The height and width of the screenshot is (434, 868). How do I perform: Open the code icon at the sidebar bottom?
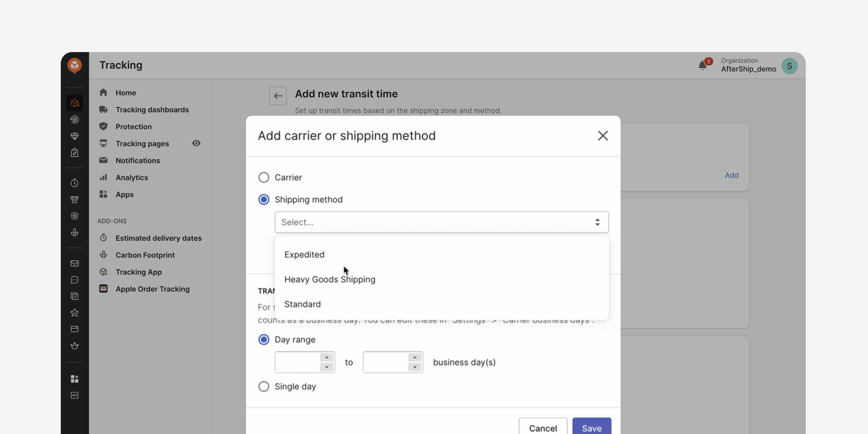coord(74,395)
